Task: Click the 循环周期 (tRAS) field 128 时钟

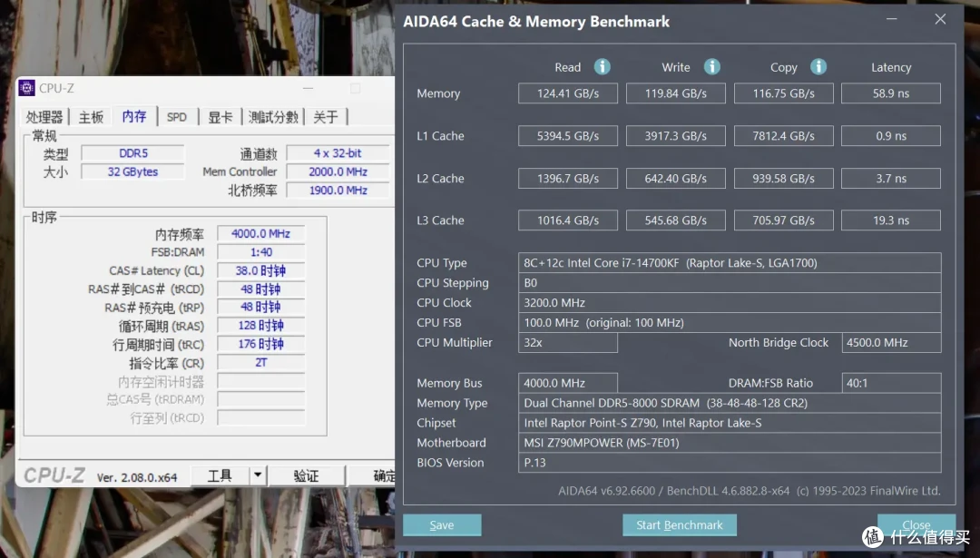Action: (x=261, y=326)
